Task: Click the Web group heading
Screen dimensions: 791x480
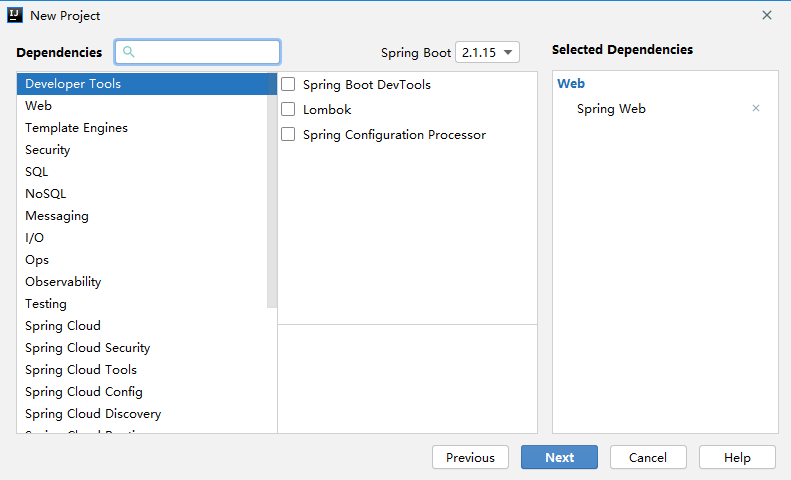Action: (571, 84)
